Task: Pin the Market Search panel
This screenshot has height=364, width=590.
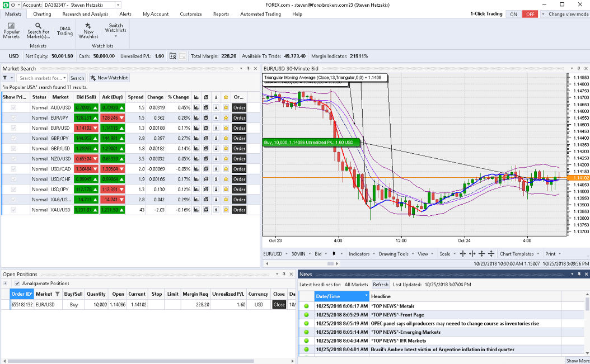Action: [248, 68]
